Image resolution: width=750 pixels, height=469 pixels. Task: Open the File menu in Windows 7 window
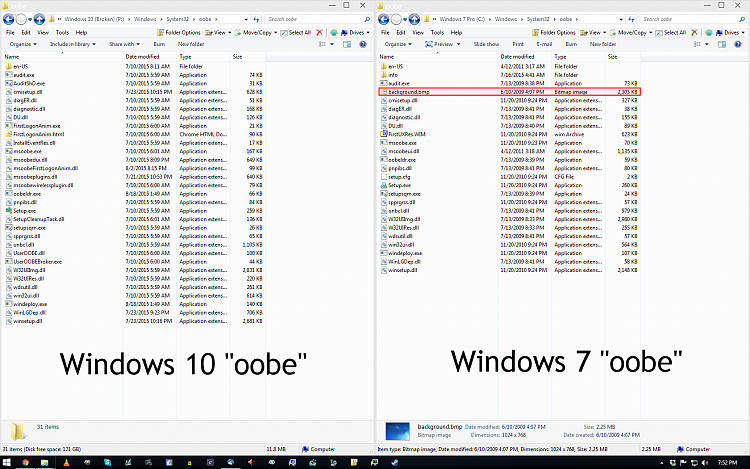(x=385, y=33)
